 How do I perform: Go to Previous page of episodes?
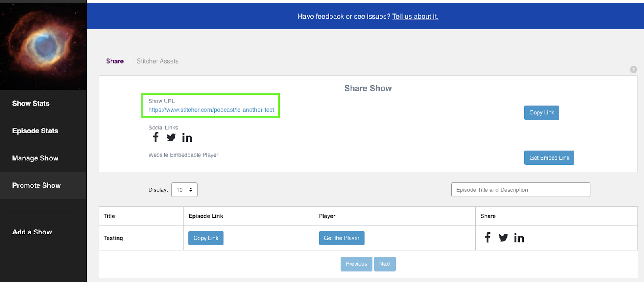(356, 264)
